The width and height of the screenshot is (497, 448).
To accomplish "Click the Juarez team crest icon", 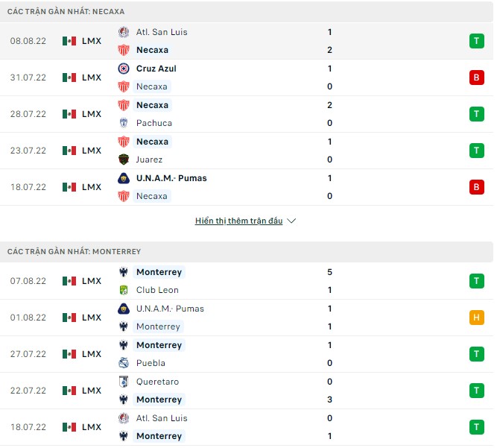I will click(124, 160).
